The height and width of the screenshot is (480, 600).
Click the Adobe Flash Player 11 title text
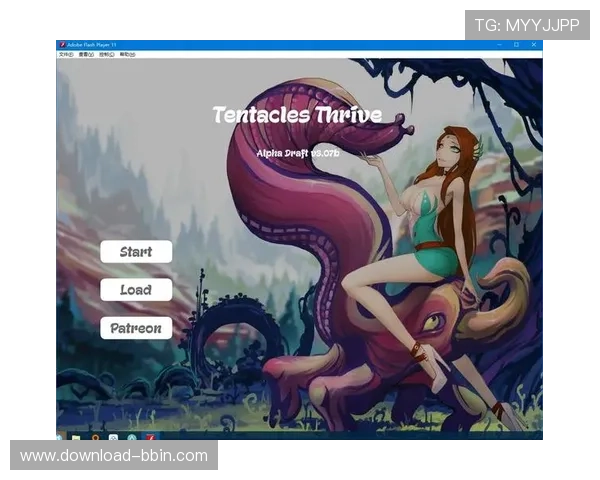[x=93, y=45]
